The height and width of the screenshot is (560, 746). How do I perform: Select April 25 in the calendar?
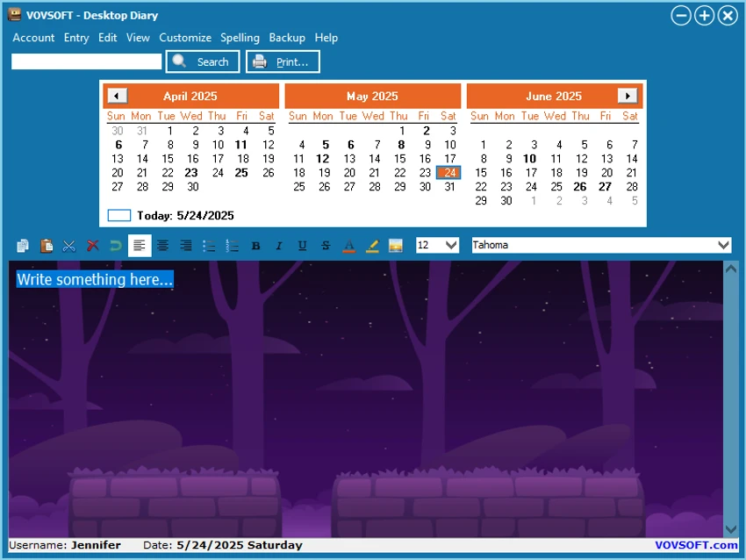click(241, 173)
